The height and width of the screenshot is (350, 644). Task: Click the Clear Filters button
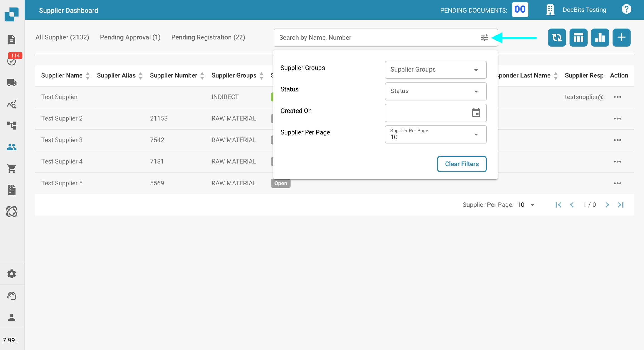[461, 164]
